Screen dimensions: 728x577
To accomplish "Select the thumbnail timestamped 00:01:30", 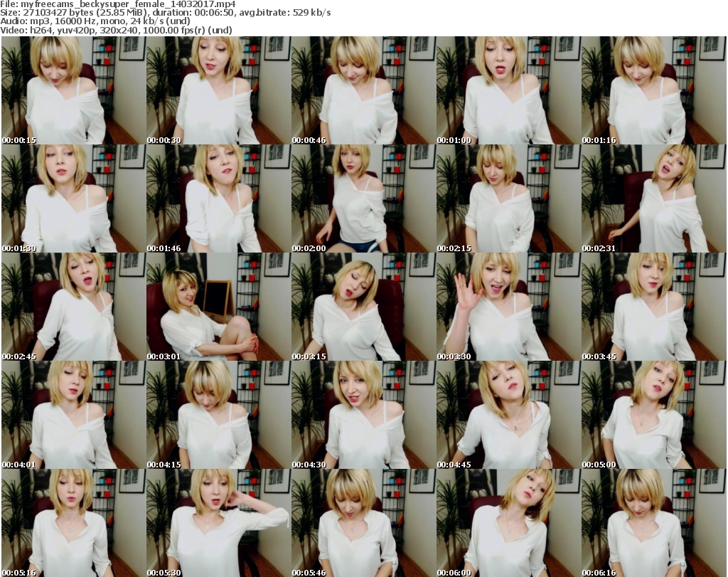I will pos(73,198).
